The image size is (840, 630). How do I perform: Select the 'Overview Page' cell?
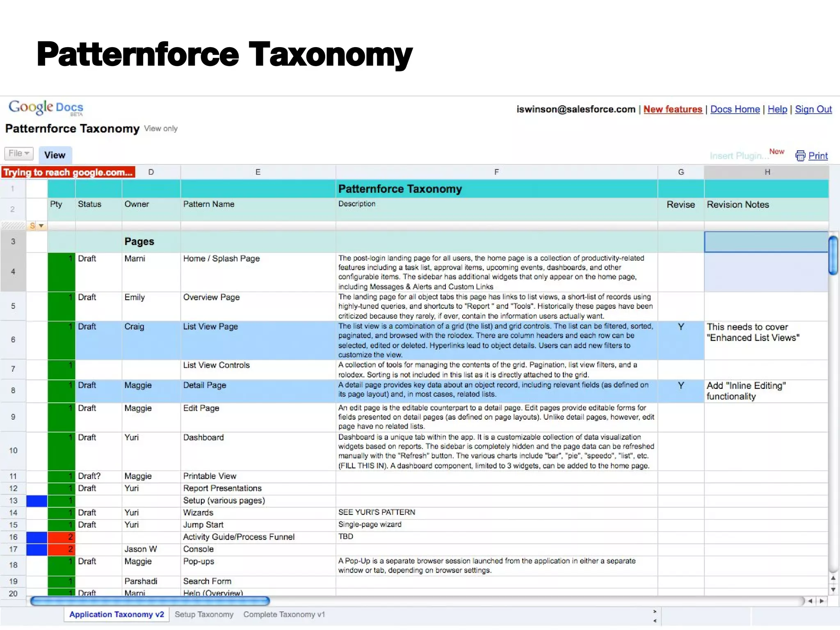pyautogui.click(x=258, y=306)
